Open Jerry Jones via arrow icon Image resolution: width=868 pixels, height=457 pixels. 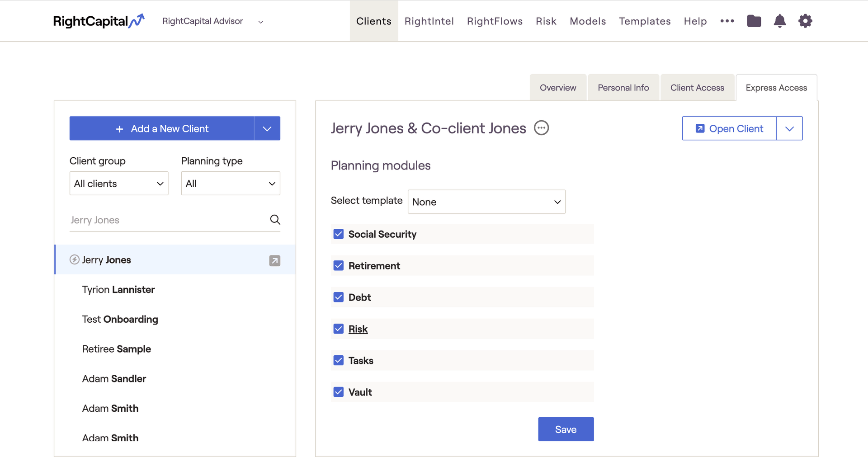(275, 260)
